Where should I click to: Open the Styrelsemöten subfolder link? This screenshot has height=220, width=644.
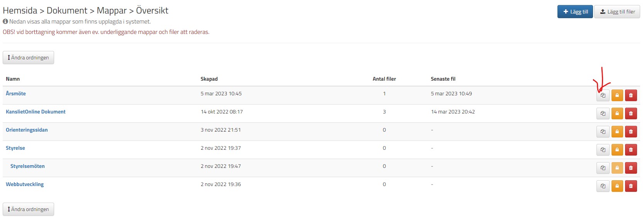pyautogui.click(x=27, y=166)
